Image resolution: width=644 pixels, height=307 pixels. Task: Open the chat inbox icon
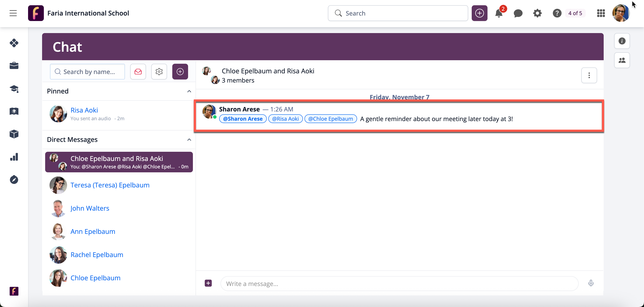click(138, 72)
